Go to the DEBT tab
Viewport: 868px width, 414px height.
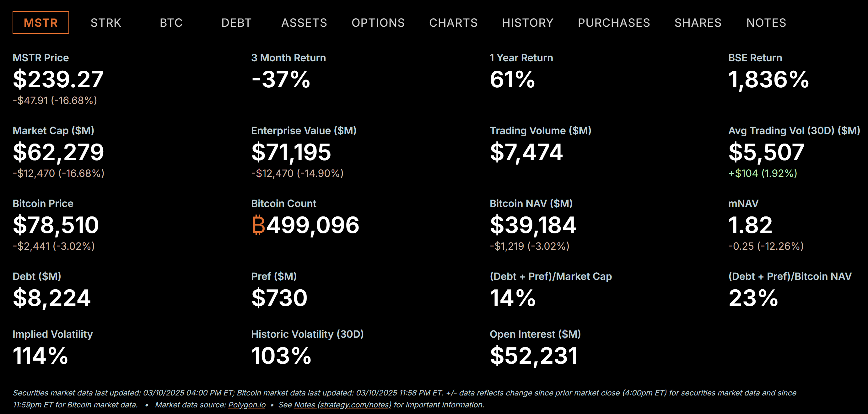coord(236,23)
